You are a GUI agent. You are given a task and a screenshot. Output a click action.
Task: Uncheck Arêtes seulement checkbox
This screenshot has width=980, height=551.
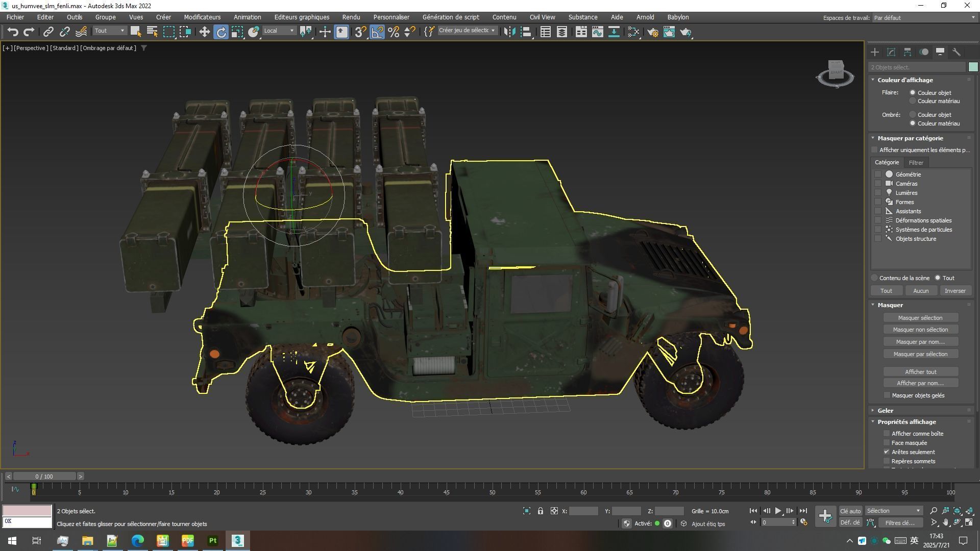click(887, 452)
